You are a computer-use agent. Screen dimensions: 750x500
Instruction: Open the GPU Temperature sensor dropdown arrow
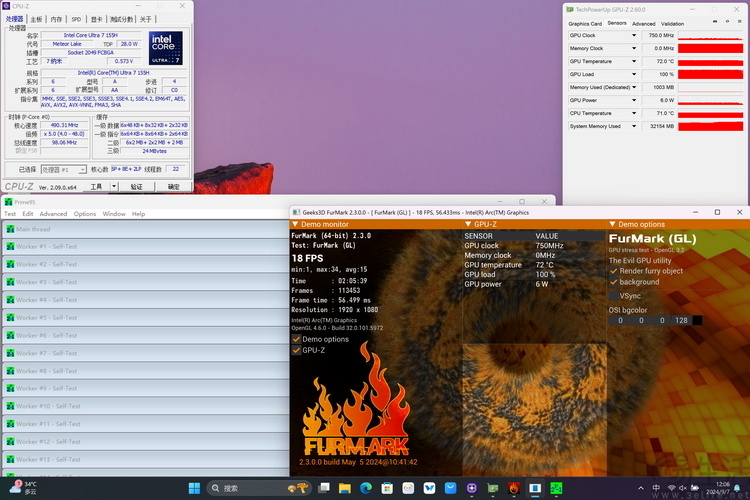click(x=632, y=61)
